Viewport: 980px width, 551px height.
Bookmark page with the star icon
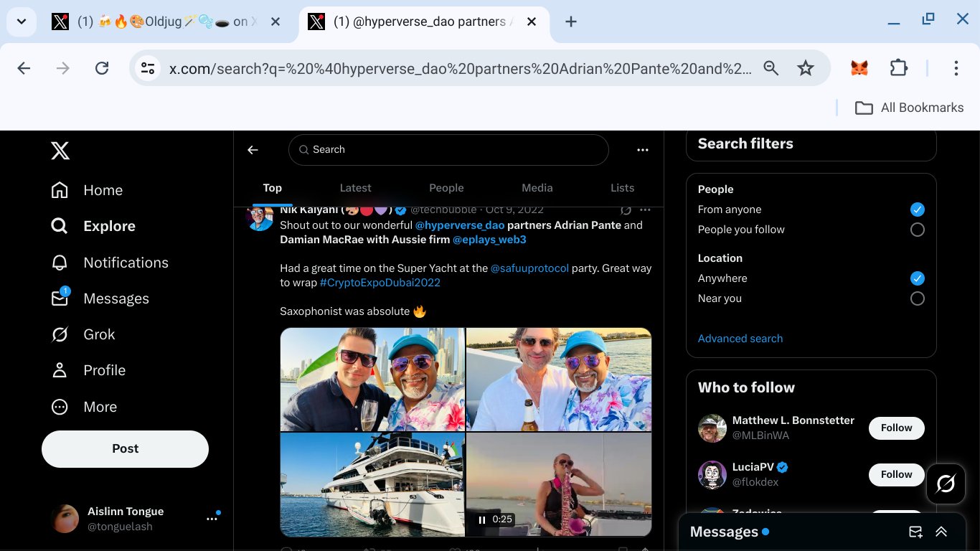806,68
